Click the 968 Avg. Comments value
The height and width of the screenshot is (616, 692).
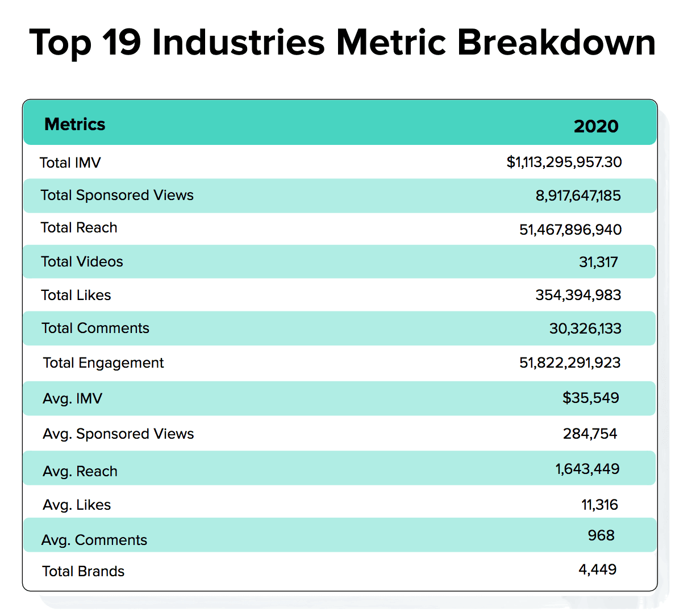tap(601, 535)
